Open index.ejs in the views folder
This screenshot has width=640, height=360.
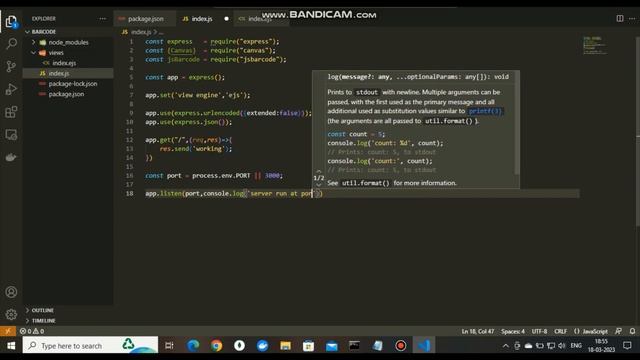[x=64, y=63]
